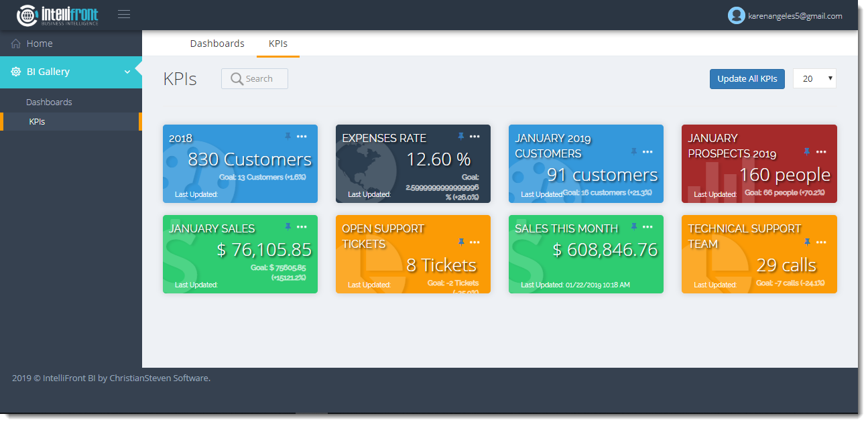Open options for Open Support Tickets
868x424 pixels.
(475, 242)
